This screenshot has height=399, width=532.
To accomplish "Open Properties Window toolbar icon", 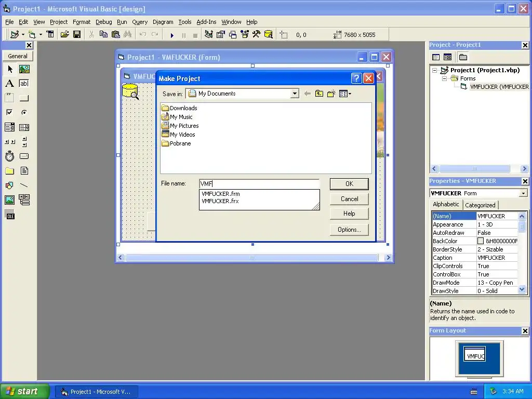I will click(221, 35).
